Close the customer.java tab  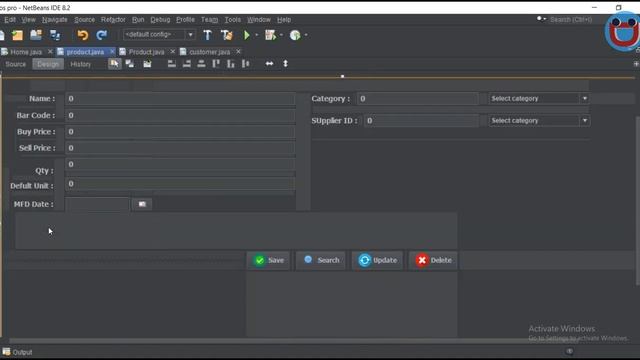[238, 51]
